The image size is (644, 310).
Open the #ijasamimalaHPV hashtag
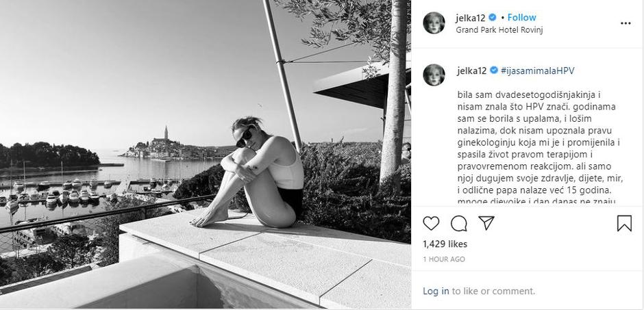pyautogui.click(x=538, y=70)
